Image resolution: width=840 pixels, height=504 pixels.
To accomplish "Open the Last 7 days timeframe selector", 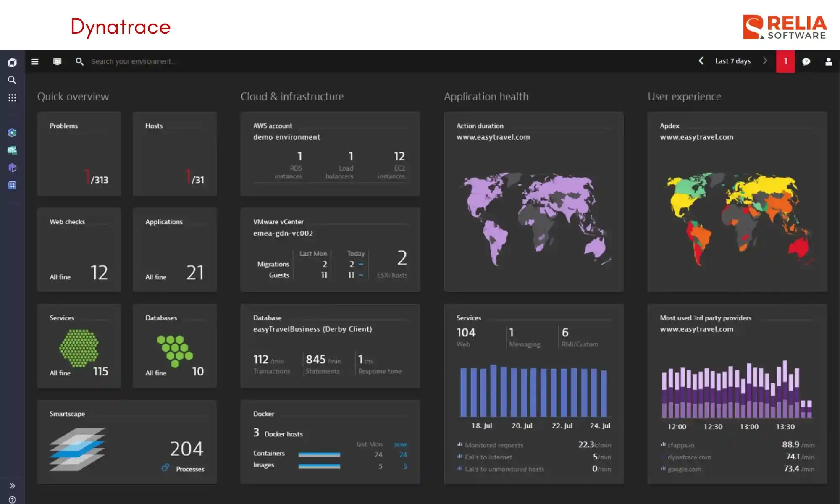I will (x=732, y=61).
